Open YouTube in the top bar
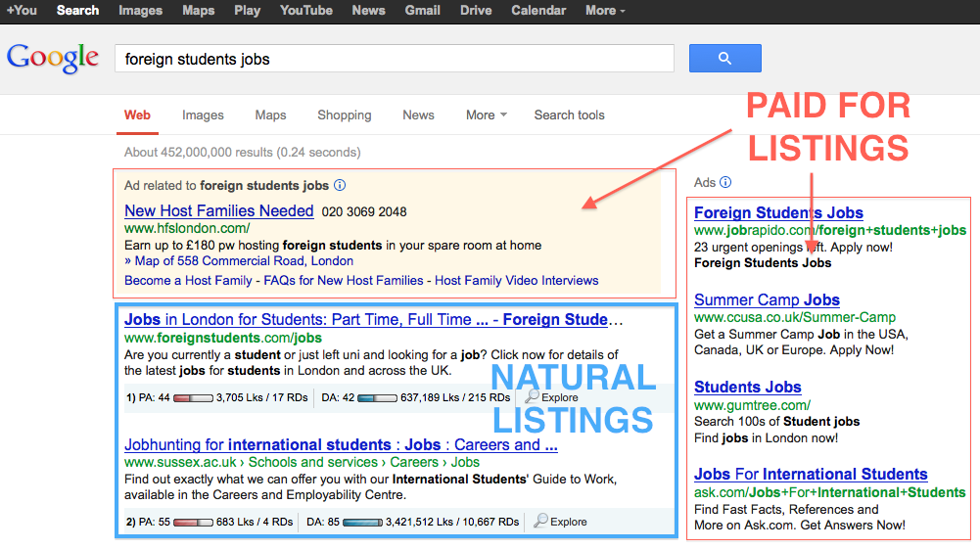This screenshot has width=980, height=550. pos(306,11)
